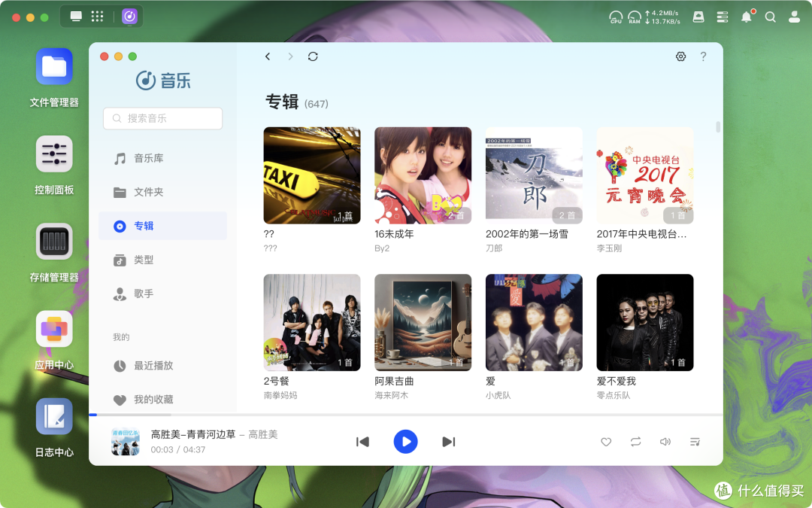This screenshot has height=508, width=812.
Task: Open the help question mark
Action: coord(703,56)
